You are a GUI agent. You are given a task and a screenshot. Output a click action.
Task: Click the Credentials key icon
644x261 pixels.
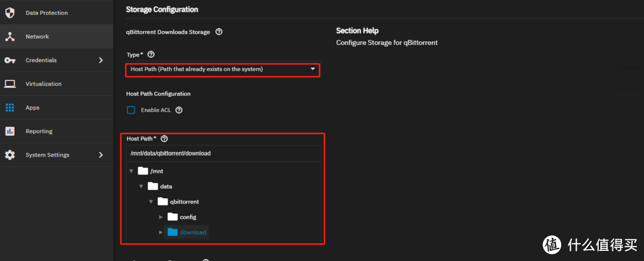pyautogui.click(x=10, y=60)
